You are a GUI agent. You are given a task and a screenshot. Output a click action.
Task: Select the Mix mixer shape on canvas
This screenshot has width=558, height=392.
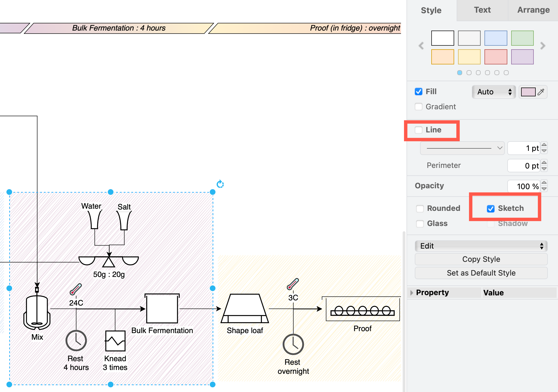pos(37,311)
